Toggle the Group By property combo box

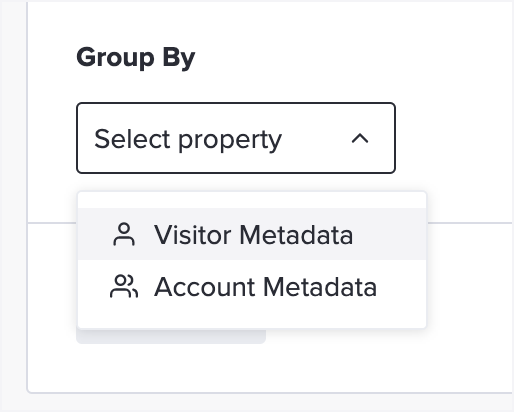[236, 138]
